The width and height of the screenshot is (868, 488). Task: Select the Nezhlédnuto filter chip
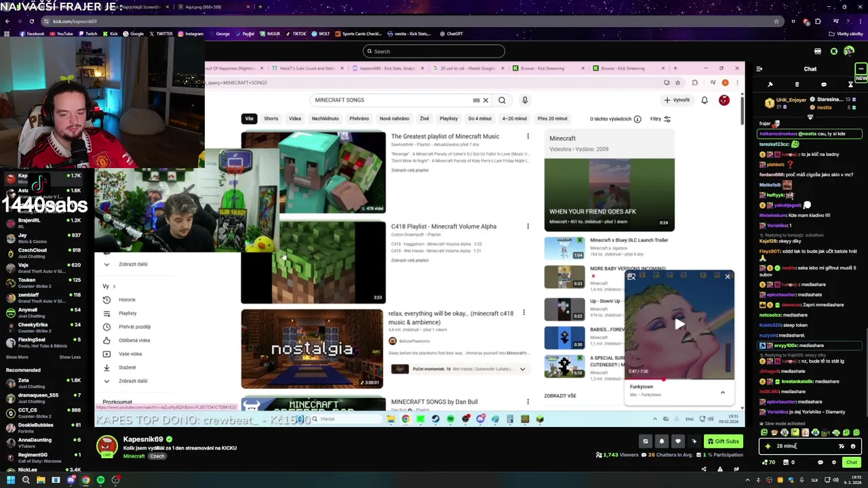pos(325,119)
